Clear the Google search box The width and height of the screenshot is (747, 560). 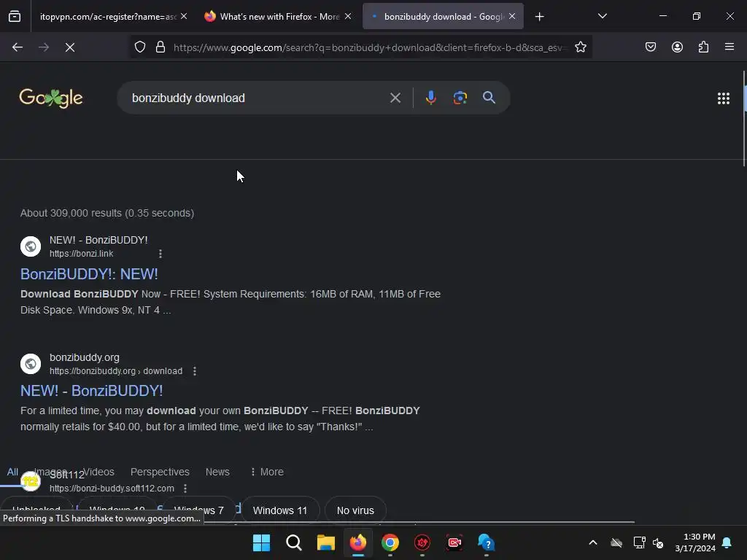click(x=395, y=98)
